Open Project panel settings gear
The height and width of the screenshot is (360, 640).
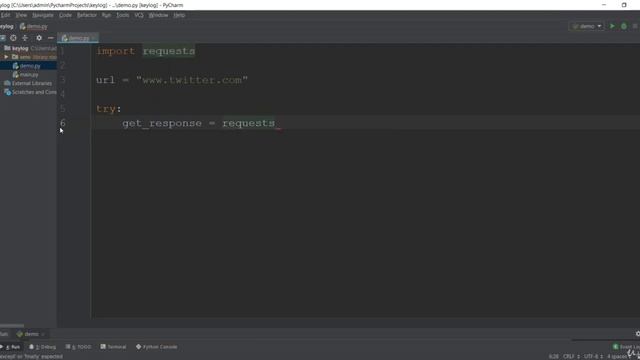coord(39,38)
